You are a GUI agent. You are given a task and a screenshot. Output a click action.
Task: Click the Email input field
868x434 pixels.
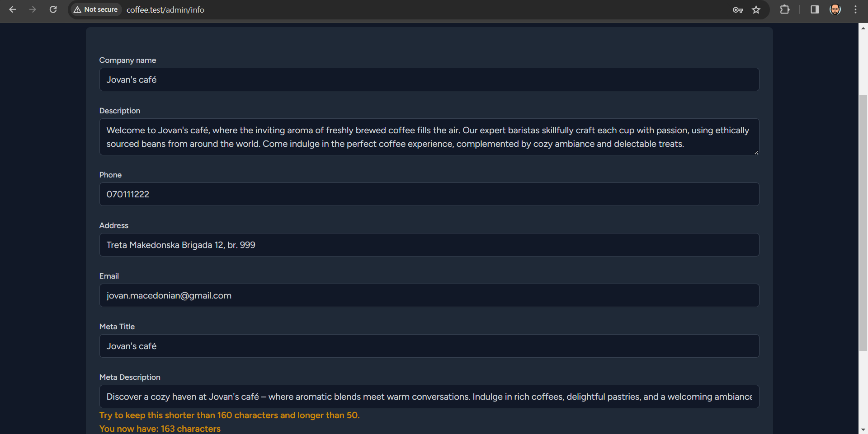(429, 295)
